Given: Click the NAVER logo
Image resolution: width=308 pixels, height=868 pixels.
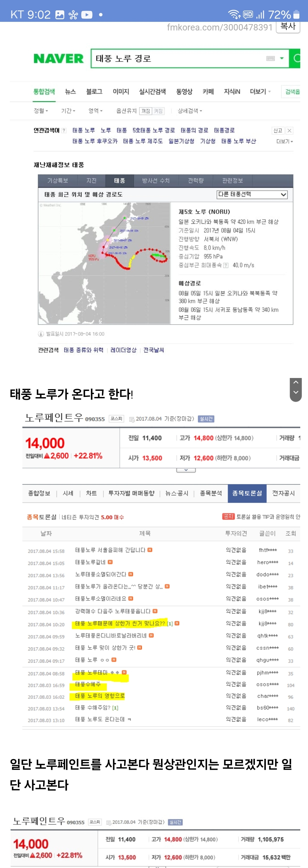Looking at the screenshot, I should click(58, 59).
